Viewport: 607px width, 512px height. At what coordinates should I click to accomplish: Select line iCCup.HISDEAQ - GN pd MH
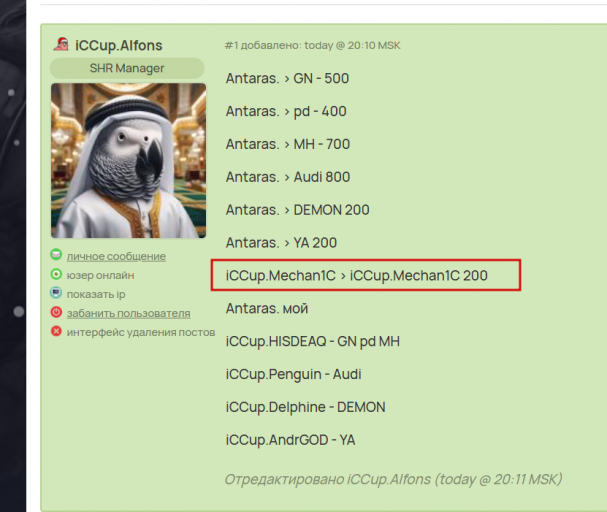(x=313, y=342)
